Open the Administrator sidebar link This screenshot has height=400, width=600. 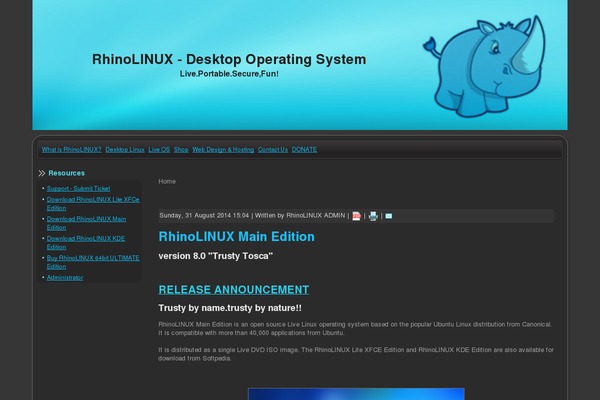(x=65, y=278)
